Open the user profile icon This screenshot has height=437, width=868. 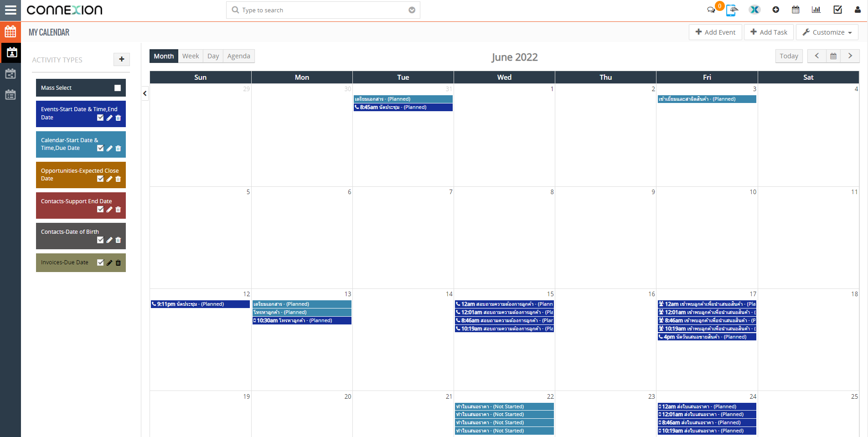(858, 10)
